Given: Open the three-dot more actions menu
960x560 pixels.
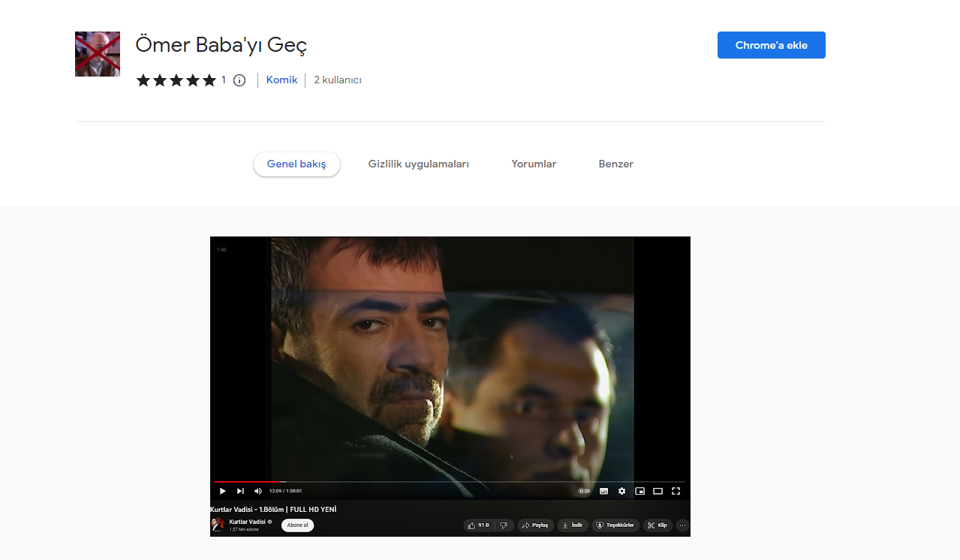Looking at the screenshot, I should pyautogui.click(x=682, y=525).
